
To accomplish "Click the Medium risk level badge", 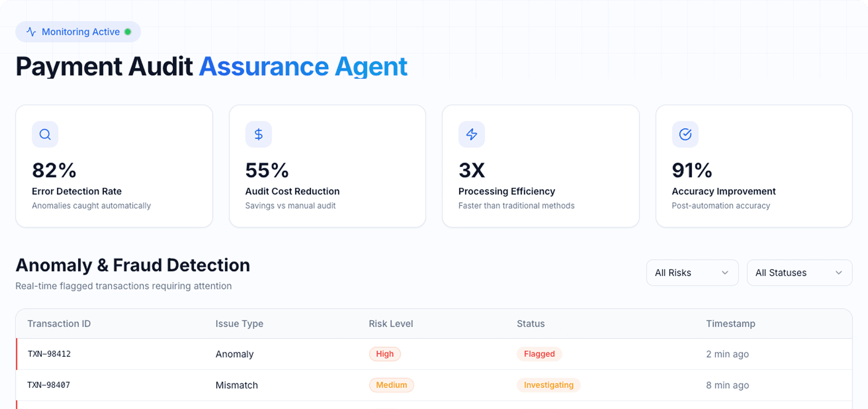I will point(392,385).
